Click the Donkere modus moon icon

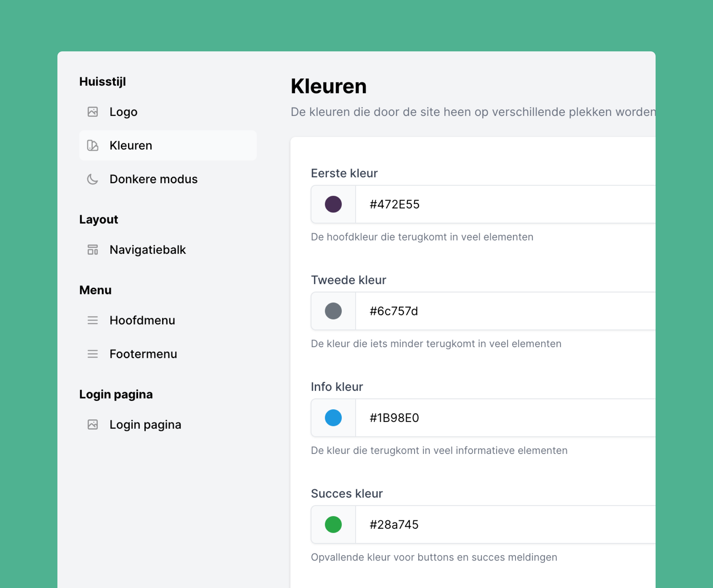point(92,179)
